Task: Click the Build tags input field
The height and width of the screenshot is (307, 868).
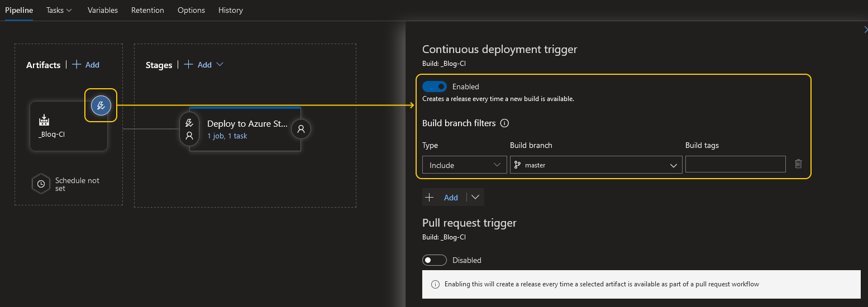Action: pyautogui.click(x=736, y=164)
